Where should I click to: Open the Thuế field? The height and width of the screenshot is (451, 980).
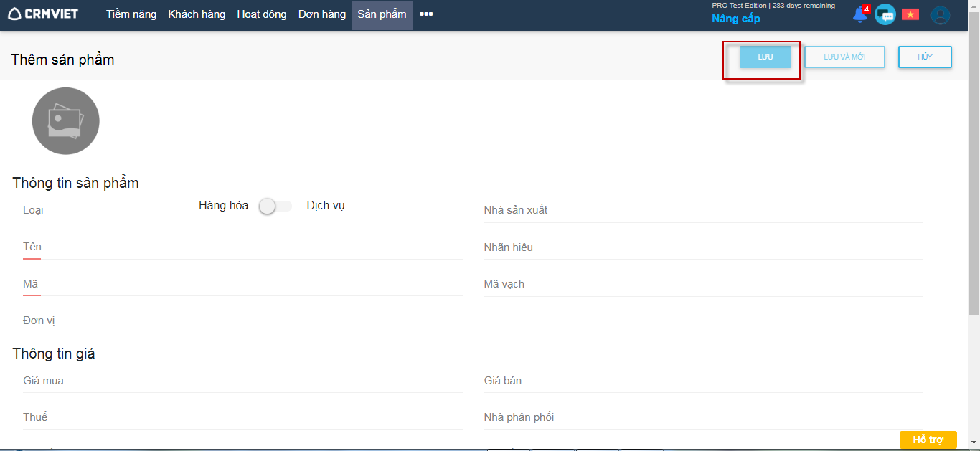point(242,417)
